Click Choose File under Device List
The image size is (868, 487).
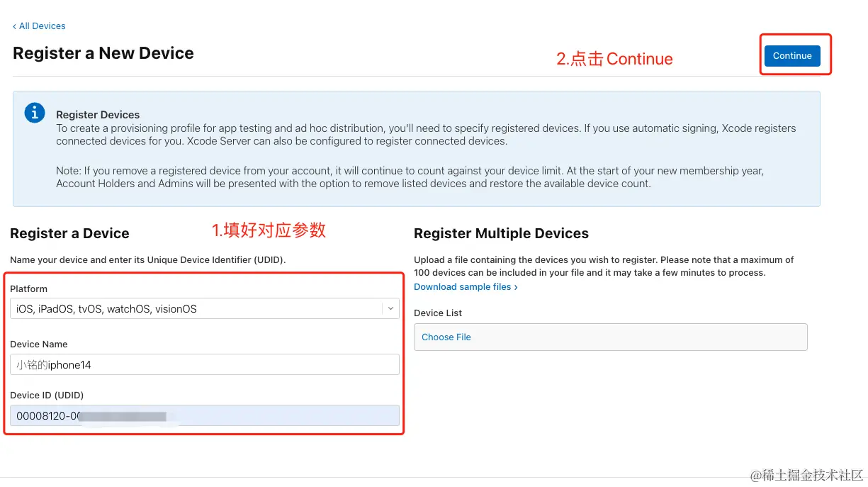coord(446,337)
